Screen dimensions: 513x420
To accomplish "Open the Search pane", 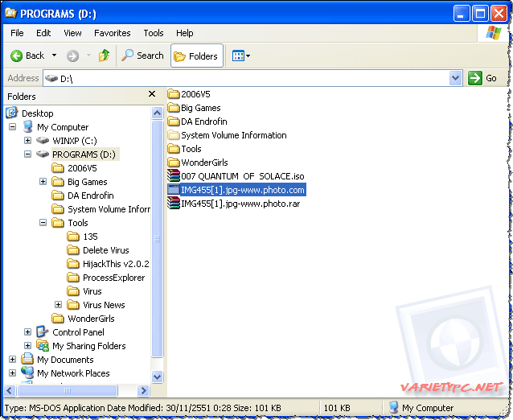I will point(142,56).
